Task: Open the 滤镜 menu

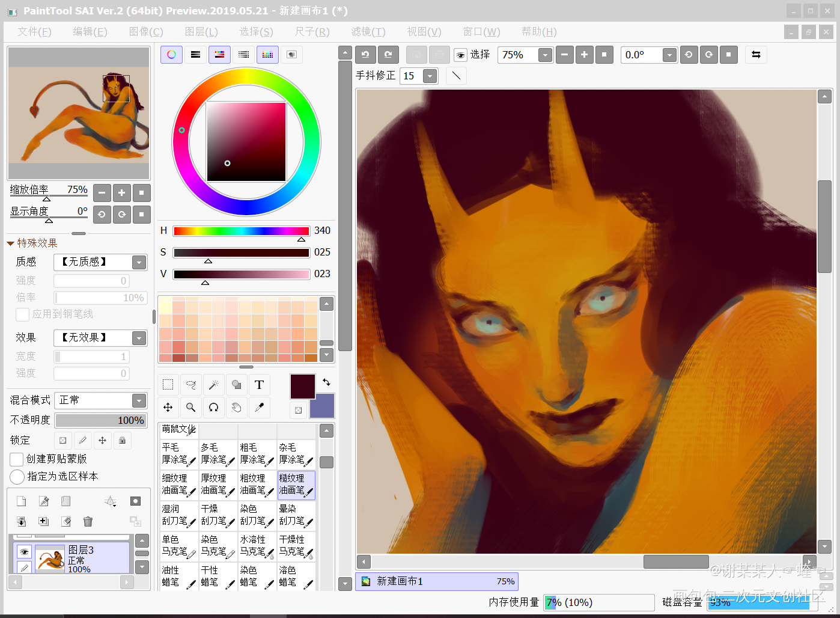Action: (x=368, y=32)
